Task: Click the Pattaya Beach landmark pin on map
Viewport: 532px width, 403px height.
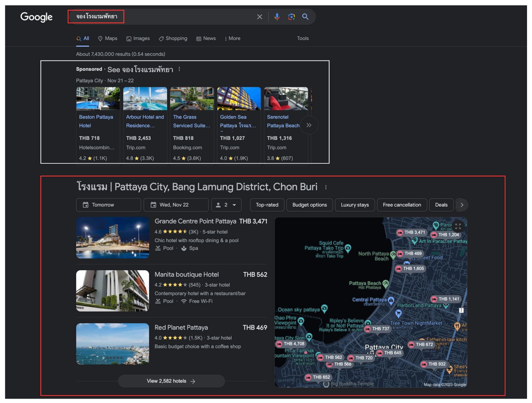Action: coord(385,284)
